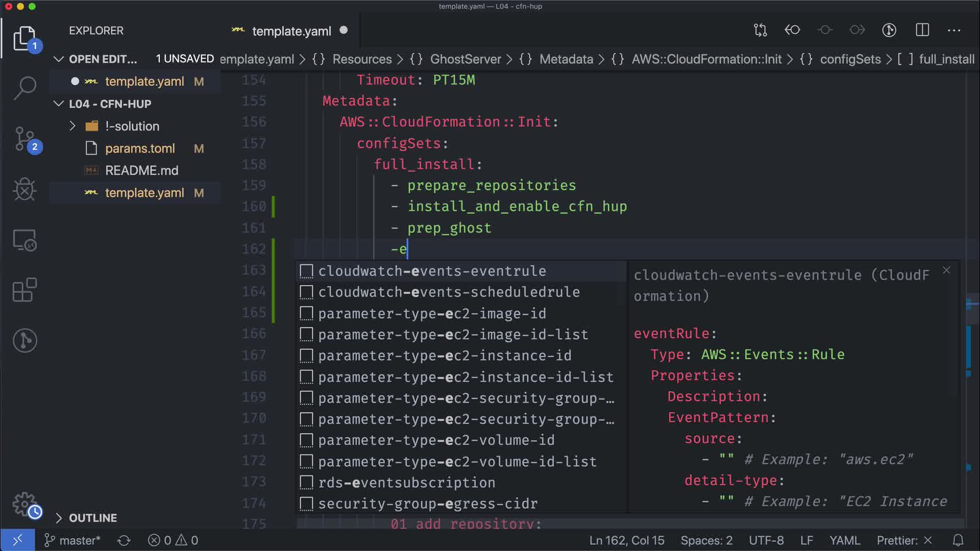Click the master* branch indicator
The height and width of the screenshot is (551, 980).
72,540
